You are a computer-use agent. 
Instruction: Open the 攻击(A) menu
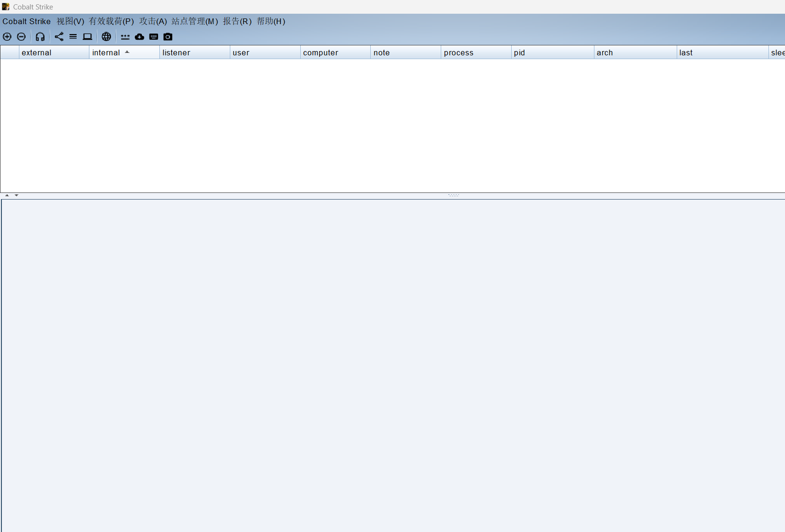point(153,21)
